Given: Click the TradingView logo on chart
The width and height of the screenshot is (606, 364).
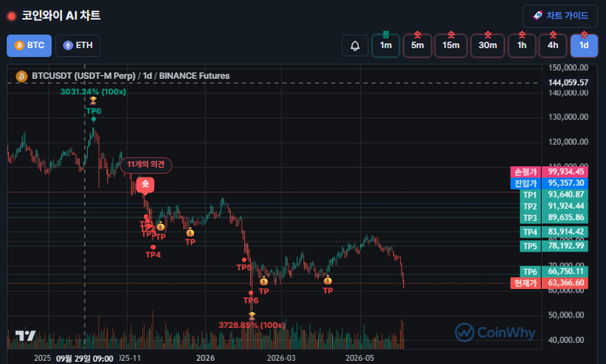Looking at the screenshot, I should coord(26,335).
